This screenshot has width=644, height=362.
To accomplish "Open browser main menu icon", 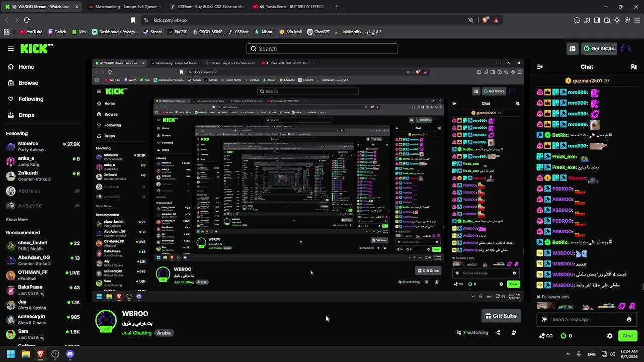I will [x=636, y=20].
